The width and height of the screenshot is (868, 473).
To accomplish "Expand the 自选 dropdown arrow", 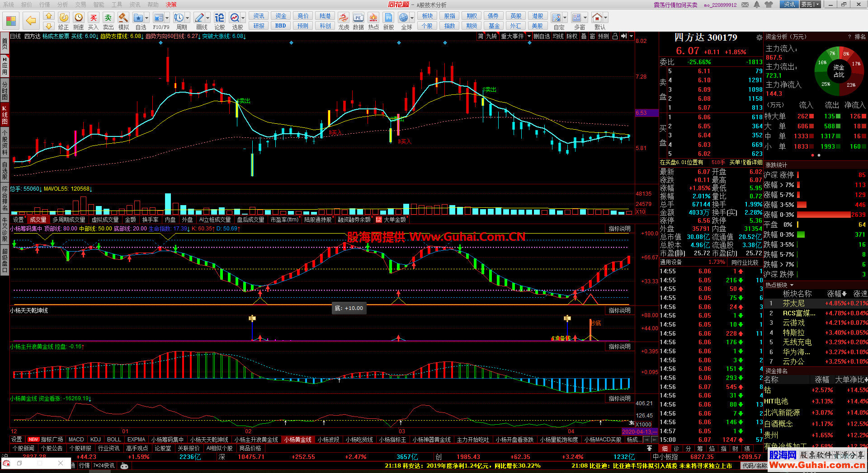I will coord(147,18).
